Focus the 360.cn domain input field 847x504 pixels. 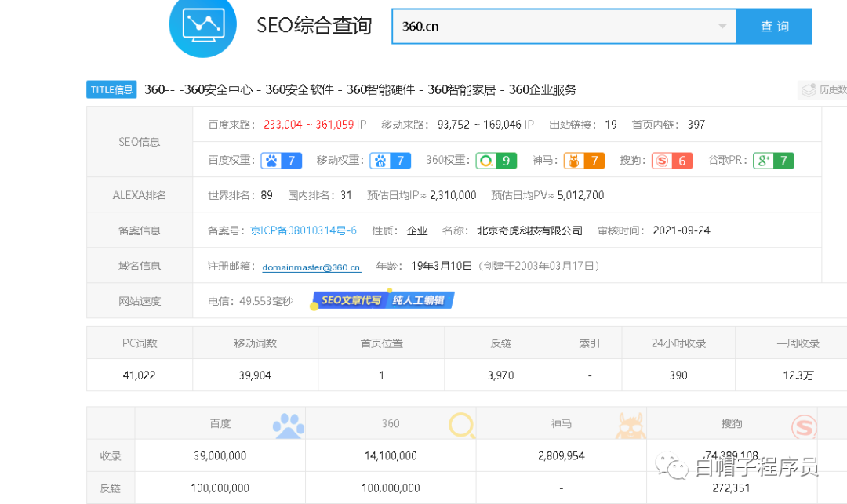(563, 27)
